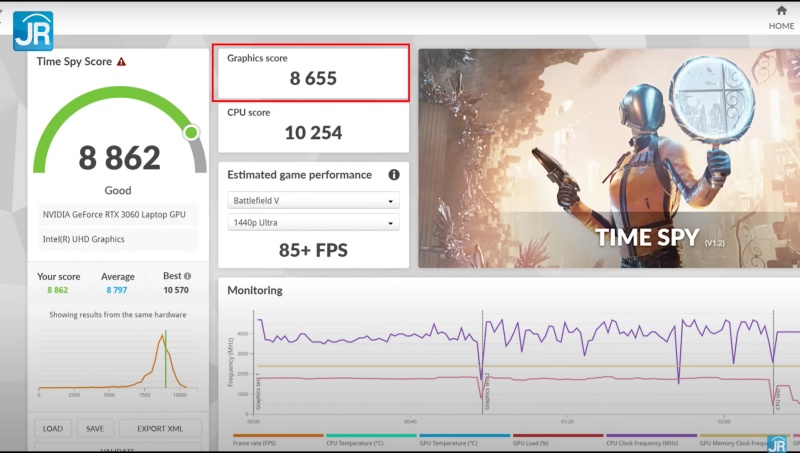Click the info icon next to Best
The image size is (800, 453).
(x=187, y=276)
